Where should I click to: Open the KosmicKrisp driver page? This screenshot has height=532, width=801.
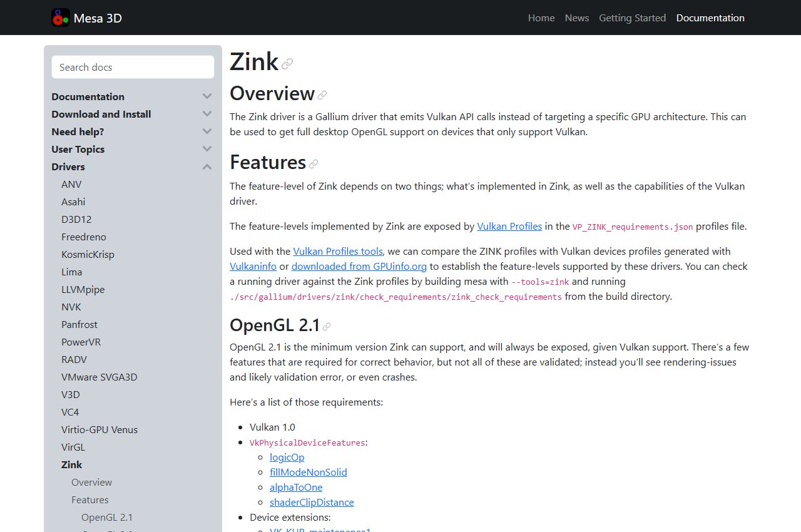tap(88, 254)
